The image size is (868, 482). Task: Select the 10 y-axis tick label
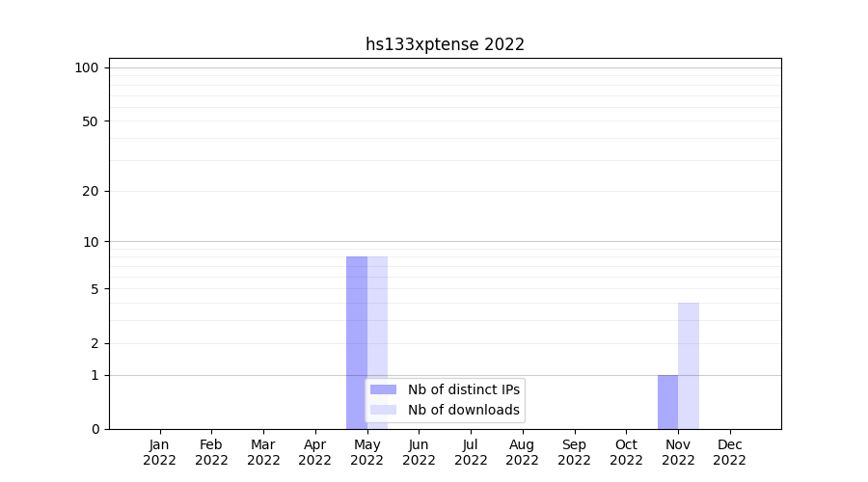(x=91, y=242)
